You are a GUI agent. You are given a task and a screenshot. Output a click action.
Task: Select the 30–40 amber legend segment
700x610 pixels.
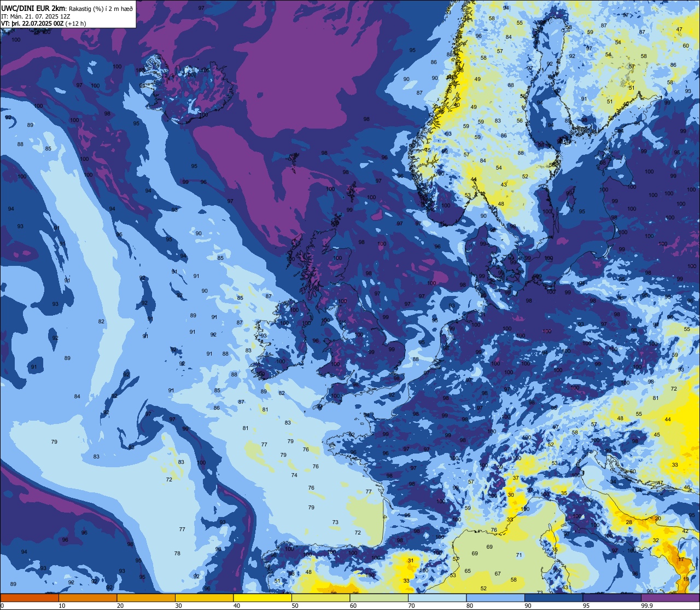click(204, 598)
